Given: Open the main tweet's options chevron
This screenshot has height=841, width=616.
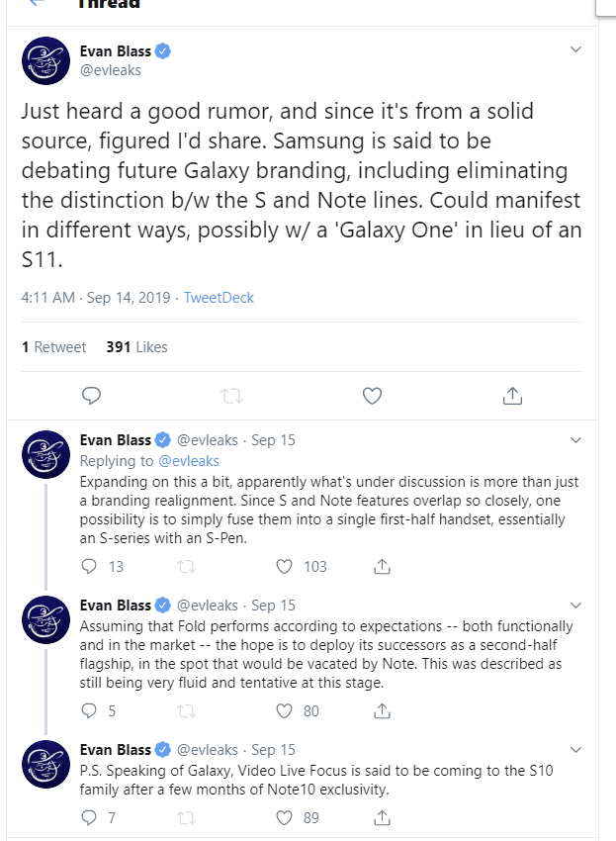Looking at the screenshot, I should click(576, 49).
